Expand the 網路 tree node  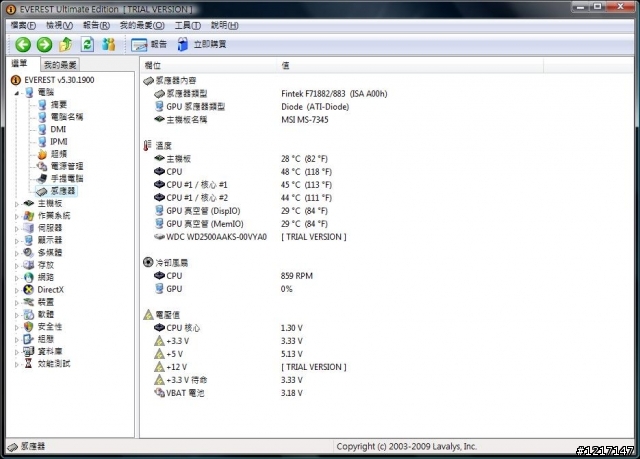point(17,278)
